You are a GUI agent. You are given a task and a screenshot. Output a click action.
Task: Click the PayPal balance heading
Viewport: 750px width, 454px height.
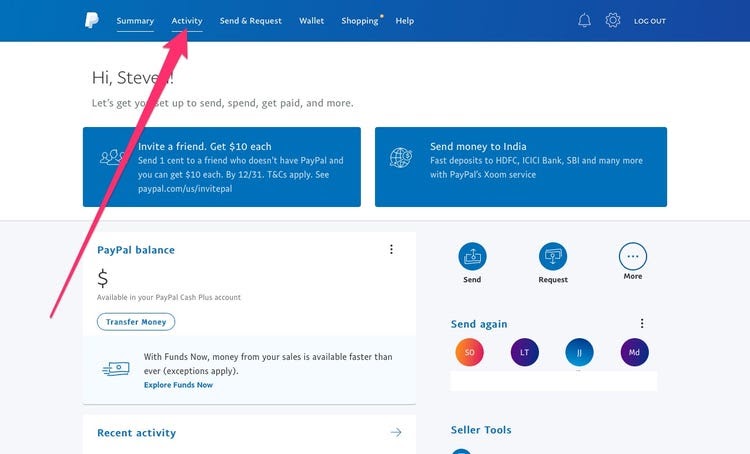tap(136, 250)
